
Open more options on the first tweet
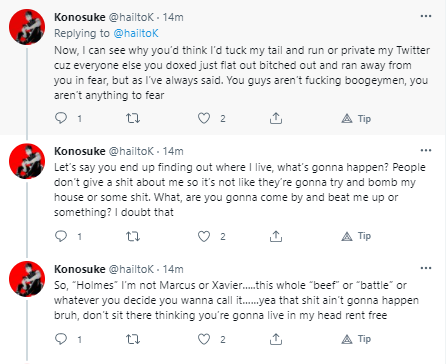pos(426,16)
